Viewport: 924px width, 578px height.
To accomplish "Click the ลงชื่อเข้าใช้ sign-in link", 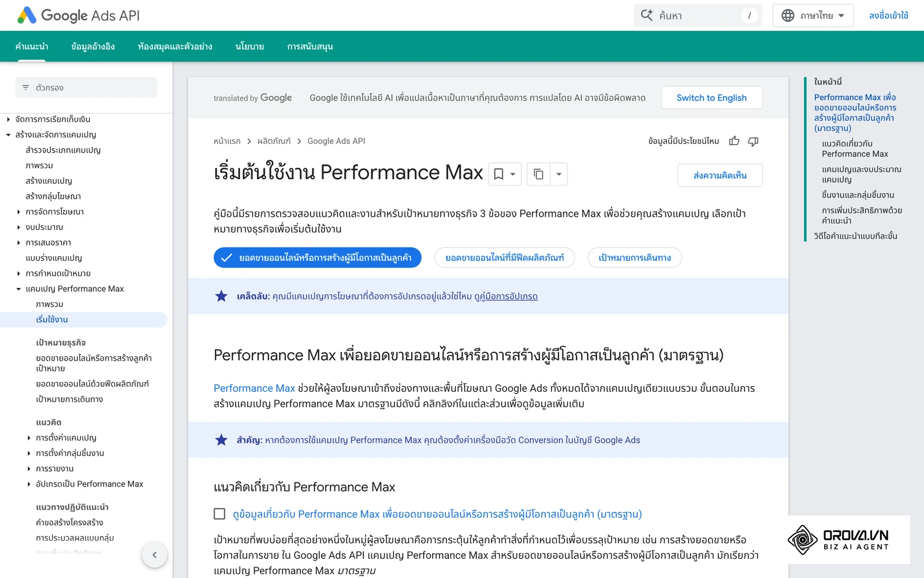I will [888, 16].
